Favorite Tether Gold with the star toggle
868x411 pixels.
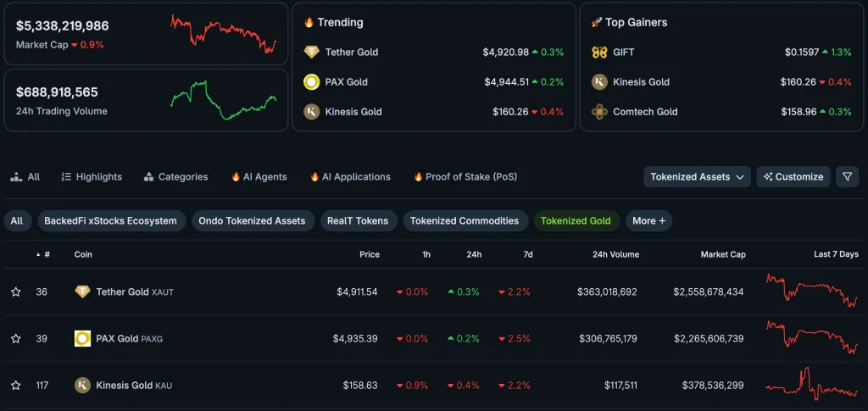pyautogui.click(x=15, y=292)
